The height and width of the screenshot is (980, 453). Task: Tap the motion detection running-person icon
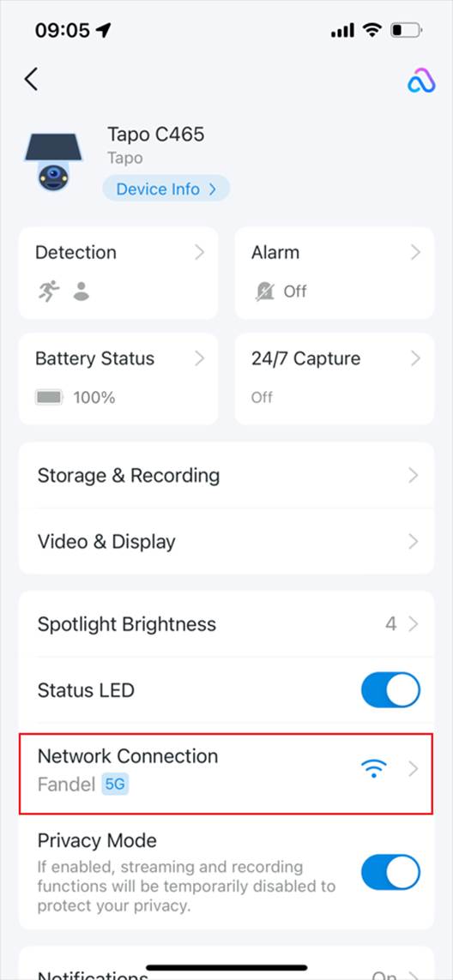[49, 292]
